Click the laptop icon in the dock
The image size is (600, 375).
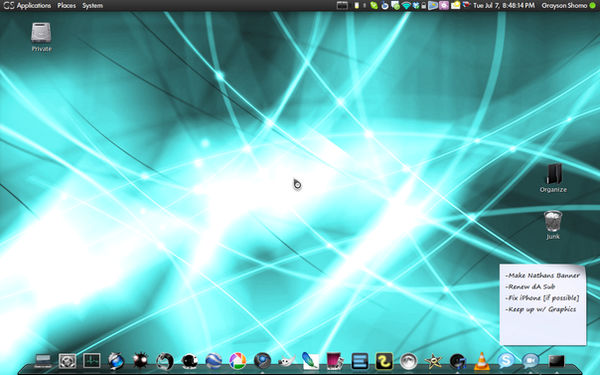pyautogui.click(x=43, y=360)
